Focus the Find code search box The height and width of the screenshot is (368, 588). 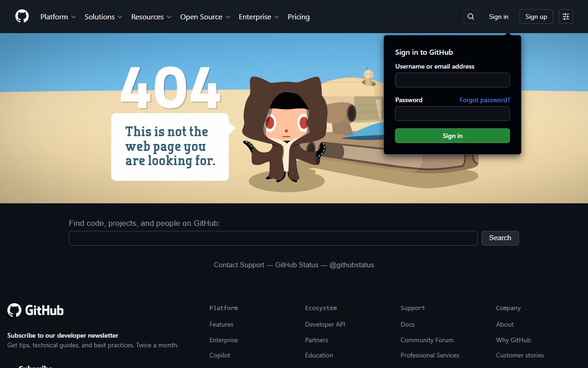273,238
